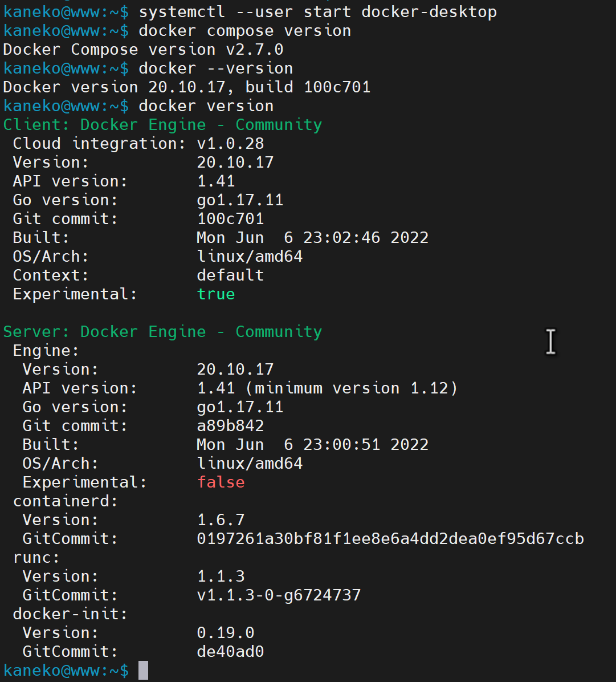
Task: Click the green 'Server: Docker Engine - Community' header
Action: point(162,332)
